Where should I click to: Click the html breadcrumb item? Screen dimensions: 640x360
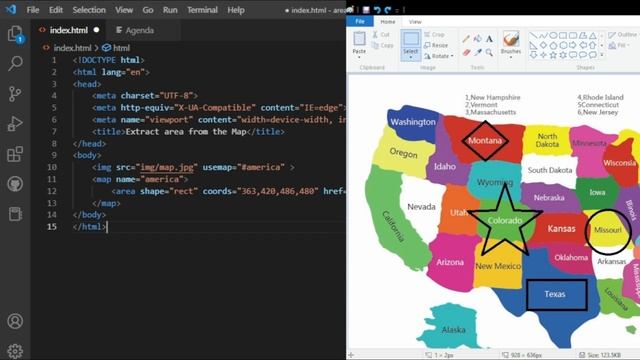coord(116,48)
